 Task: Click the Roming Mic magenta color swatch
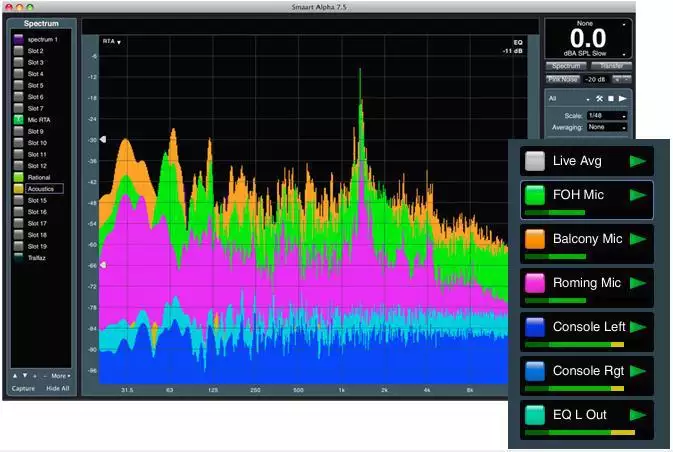click(535, 283)
